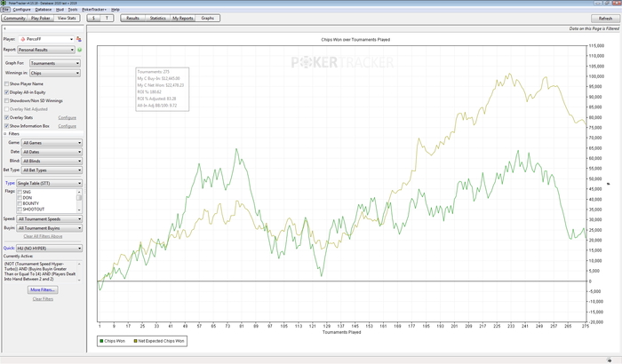This screenshot has height=364, width=622.
Task: Enable the Show Player Name checkbox
Action: tap(7, 83)
